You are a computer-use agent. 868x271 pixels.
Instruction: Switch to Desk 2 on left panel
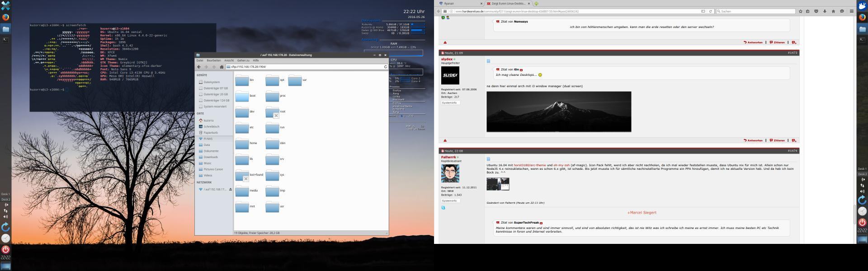click(5, 199)
